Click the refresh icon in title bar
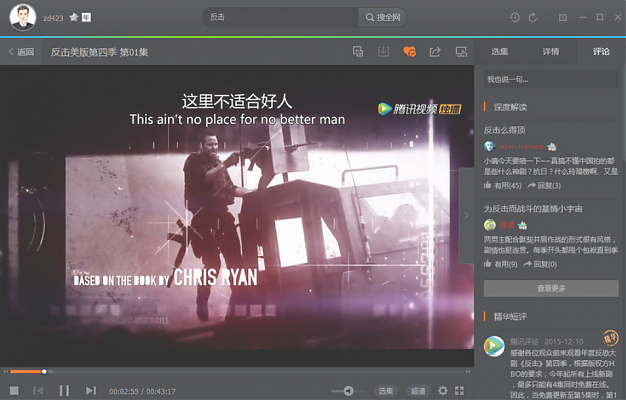 533,17
